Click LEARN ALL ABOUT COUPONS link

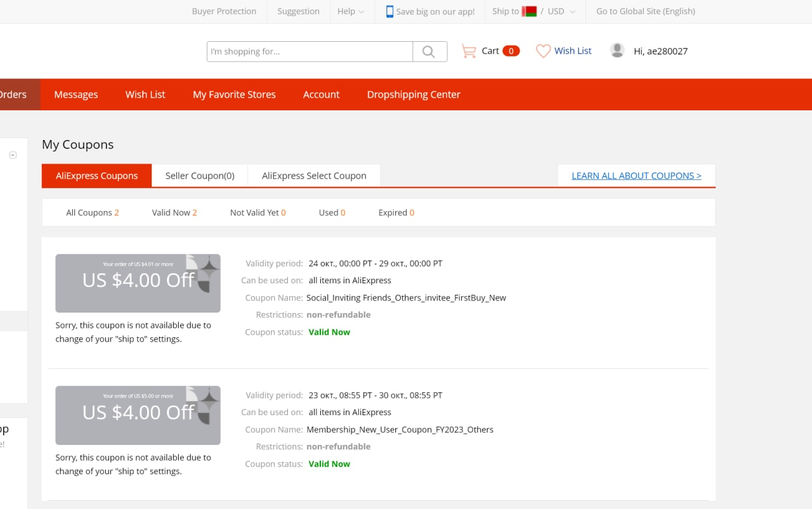tap(636, 176)
